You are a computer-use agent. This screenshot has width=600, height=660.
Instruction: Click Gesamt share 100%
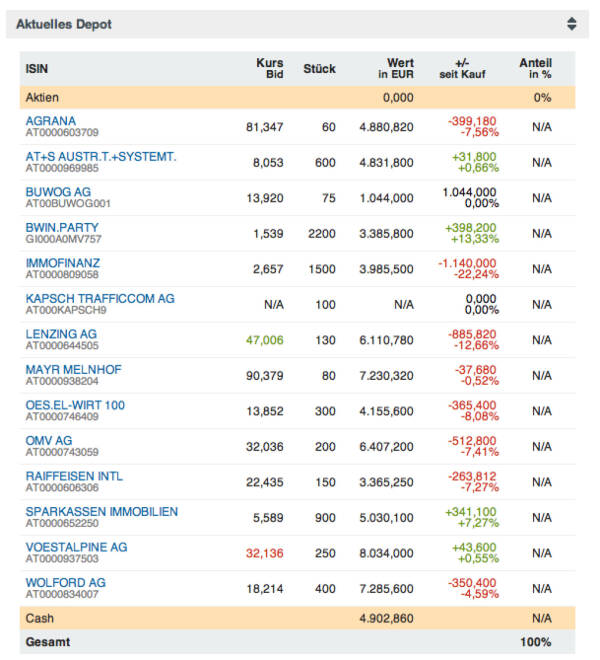point(536,642)
